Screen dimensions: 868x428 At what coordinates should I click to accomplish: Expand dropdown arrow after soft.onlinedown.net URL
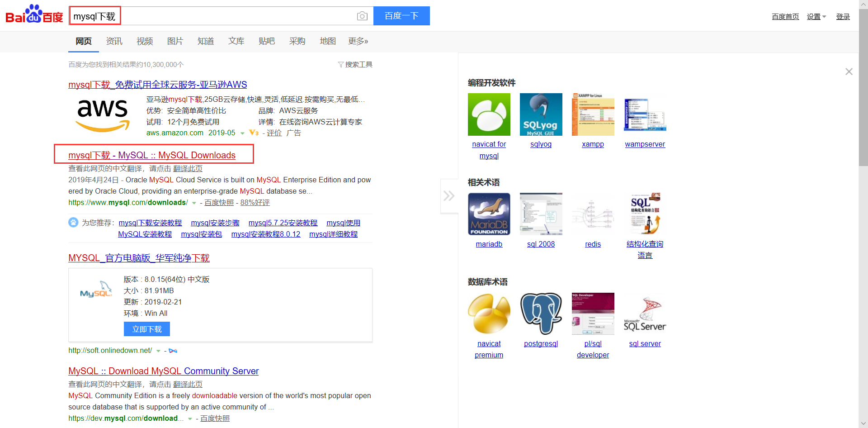[x=158, y=351]
